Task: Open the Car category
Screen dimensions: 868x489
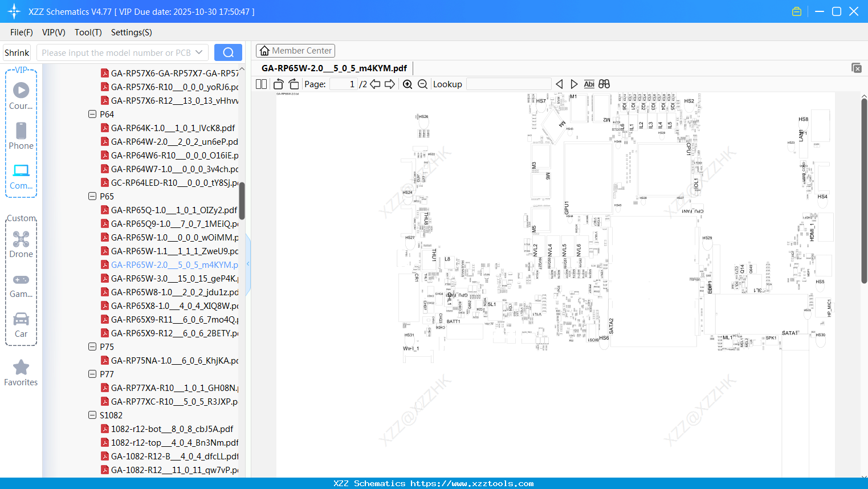Action: click(x=21, y=325)
